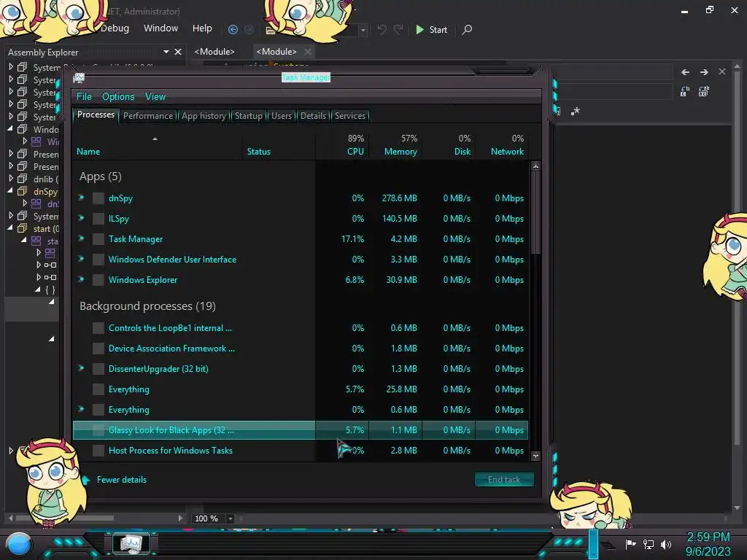The height and width of the screenshot is (560, 747).
Task: Expand the dnSpy process group arrow
Action: pyautogui.click(x=82, y=197)
